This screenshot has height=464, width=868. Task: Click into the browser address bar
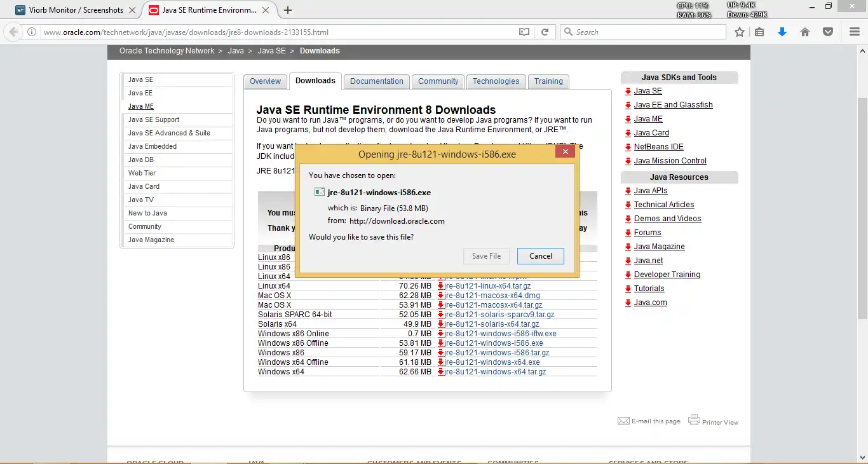(278, 32)
